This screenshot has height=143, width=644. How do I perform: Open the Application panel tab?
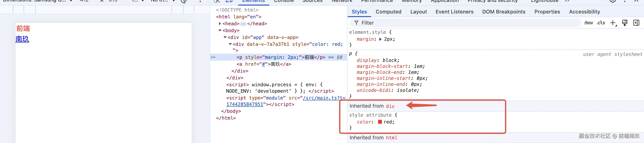[445, 1]
